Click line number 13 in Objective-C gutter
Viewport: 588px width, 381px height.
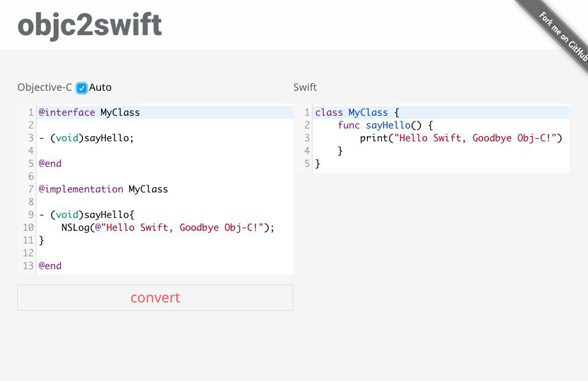(x=28, y=266)
